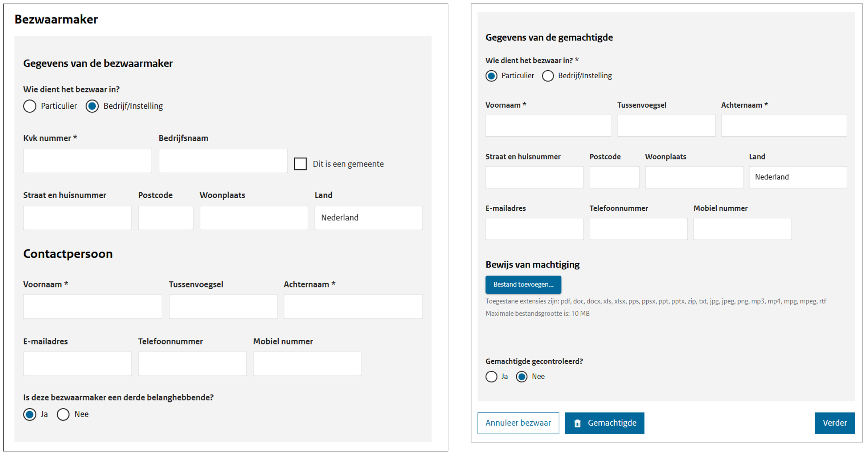Click the Annuleer bezwaar button
Image resolution: width=868 pixels, height=455 pixels.
(518, 423)
